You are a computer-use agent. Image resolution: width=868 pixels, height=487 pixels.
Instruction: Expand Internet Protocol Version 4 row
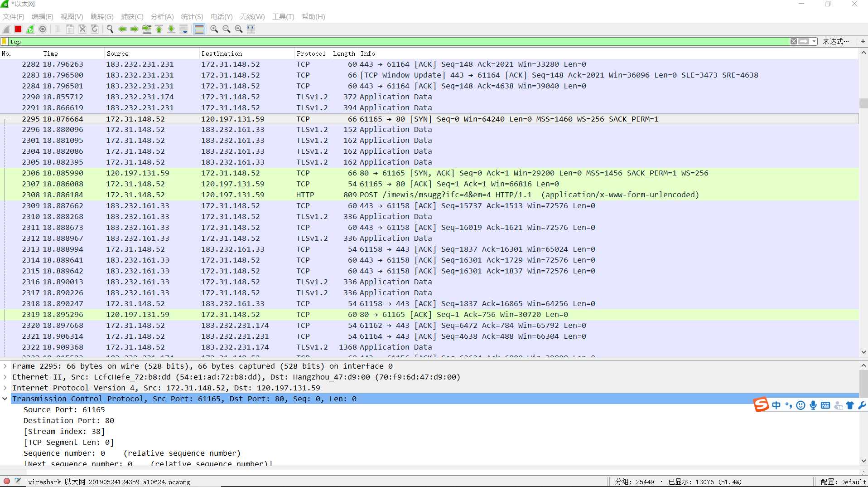[5, 388]
